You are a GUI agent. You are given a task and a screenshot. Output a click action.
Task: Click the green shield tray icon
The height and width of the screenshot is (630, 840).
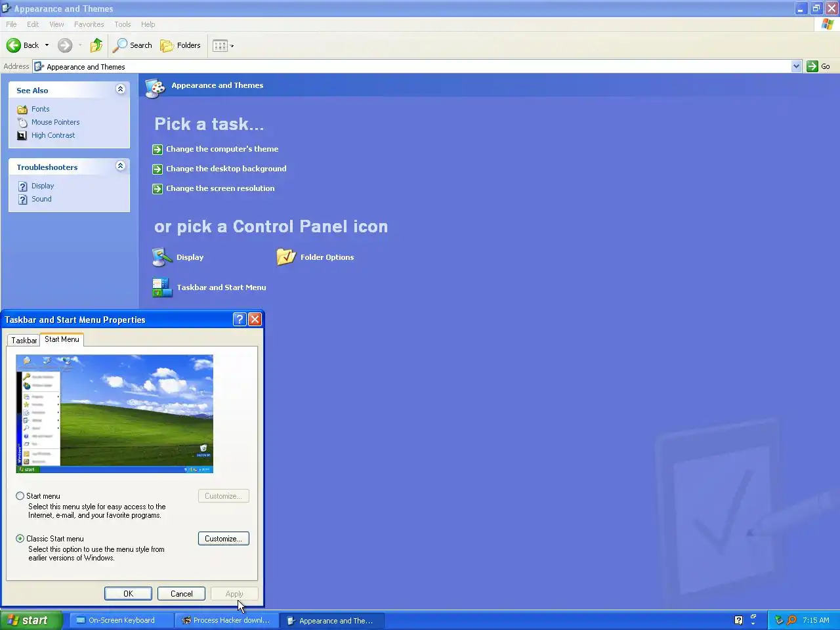779,620
